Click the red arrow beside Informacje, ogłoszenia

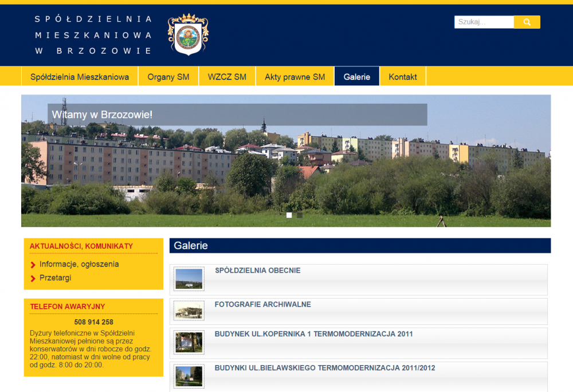[33, 265]
